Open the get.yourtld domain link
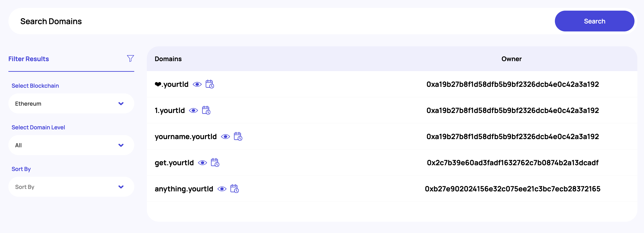 (174, 163)
